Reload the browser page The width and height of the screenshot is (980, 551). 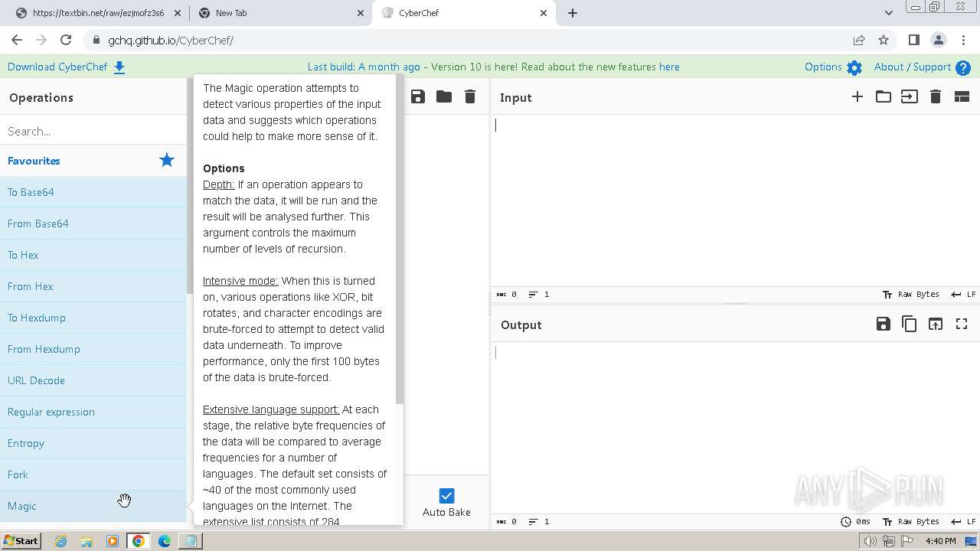[66, 40]
